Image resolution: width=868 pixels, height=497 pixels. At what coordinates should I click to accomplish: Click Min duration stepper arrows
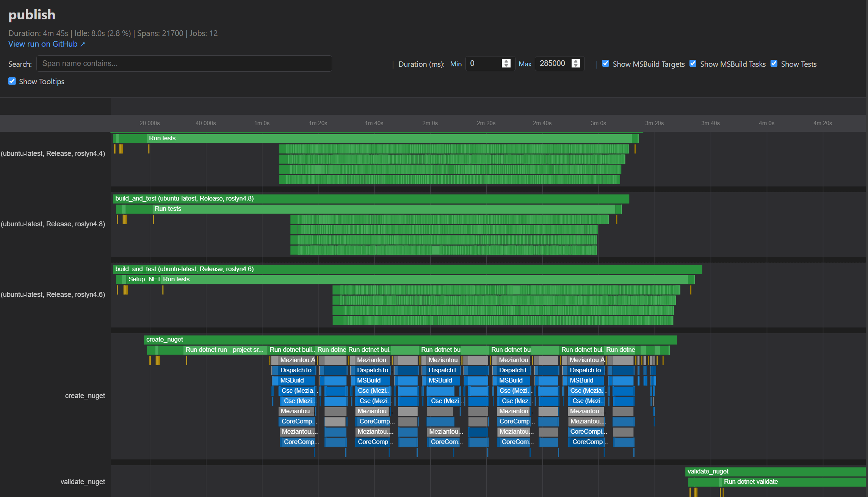pyautogui.click(x=506, y=63)
